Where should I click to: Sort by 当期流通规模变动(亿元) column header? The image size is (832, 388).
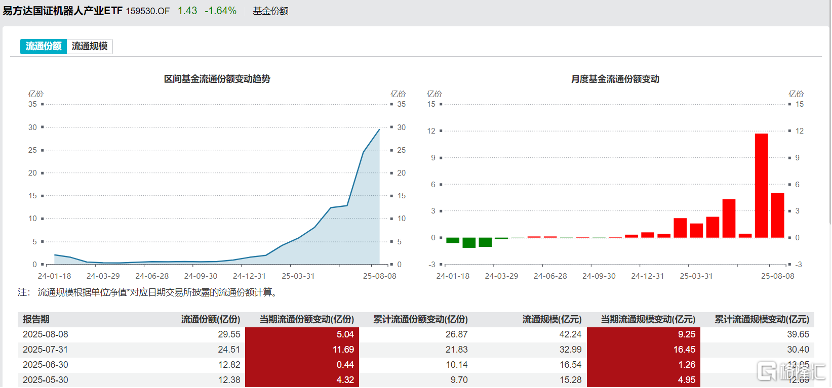(x=647, y=320)
